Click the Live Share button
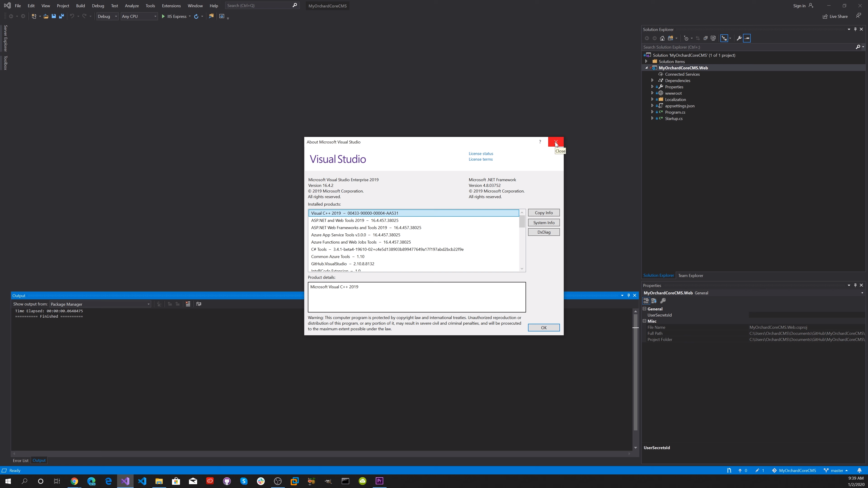 (835, 16)
